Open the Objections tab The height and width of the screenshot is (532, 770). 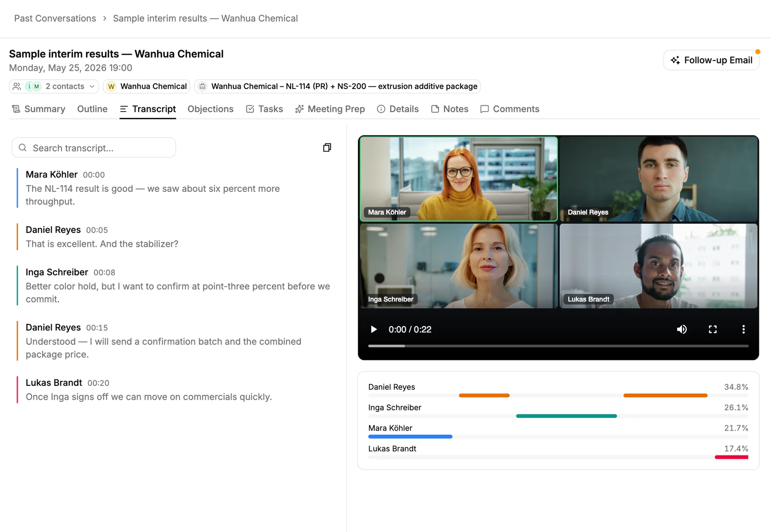210,109
